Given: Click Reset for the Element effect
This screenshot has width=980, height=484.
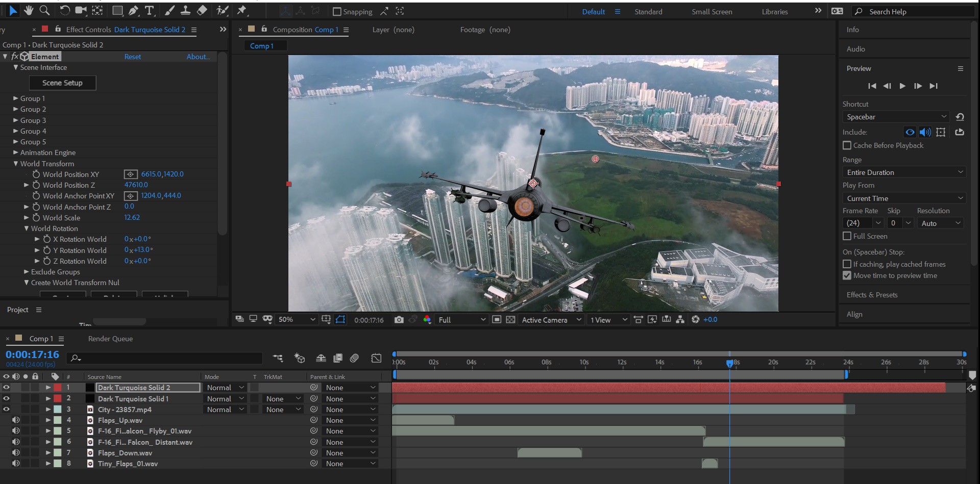Looking at the screenshot, I should point(132,57).
